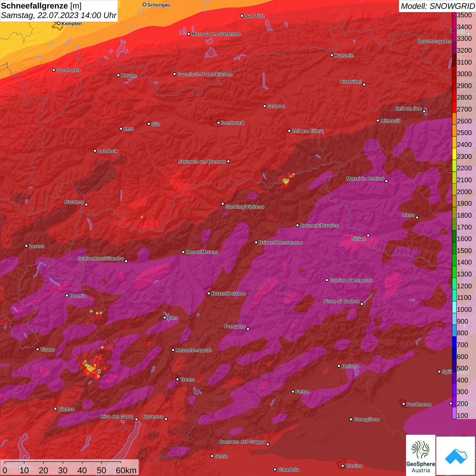Click the 'Schneefallgrenze [m]' title

41,6
